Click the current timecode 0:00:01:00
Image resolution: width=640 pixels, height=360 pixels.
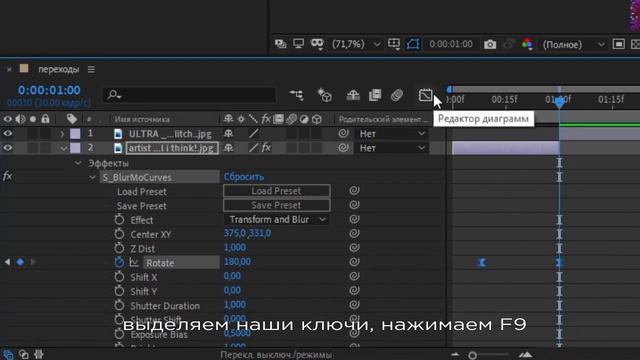click(x=49, y=90)
